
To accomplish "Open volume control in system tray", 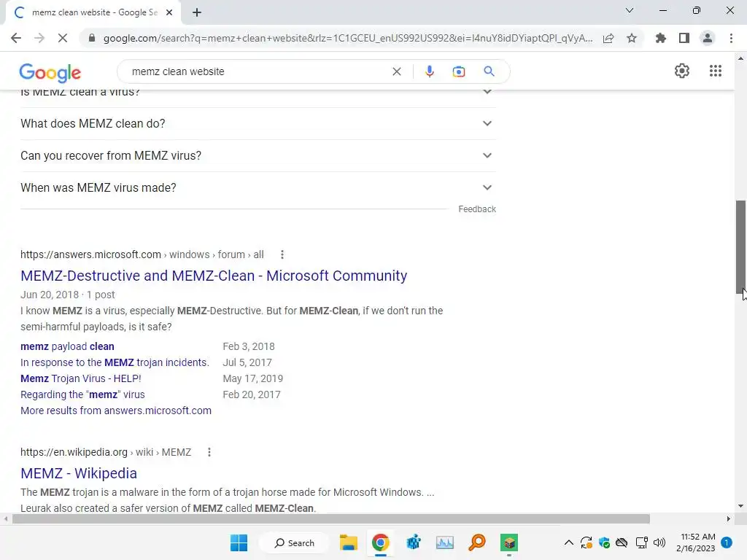I will 659,542.
